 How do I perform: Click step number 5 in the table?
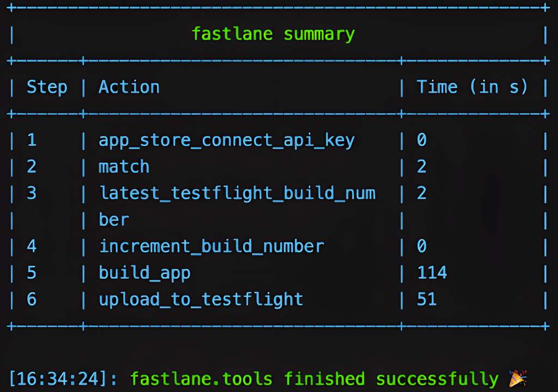[x=32, y=272]
